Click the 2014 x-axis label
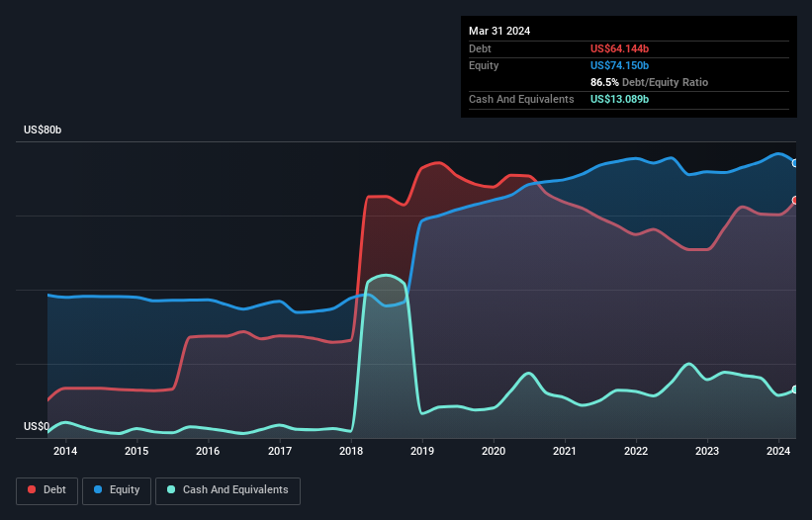Image resolution: width=812 pixels, height=520 pixels. click(65, 451)
